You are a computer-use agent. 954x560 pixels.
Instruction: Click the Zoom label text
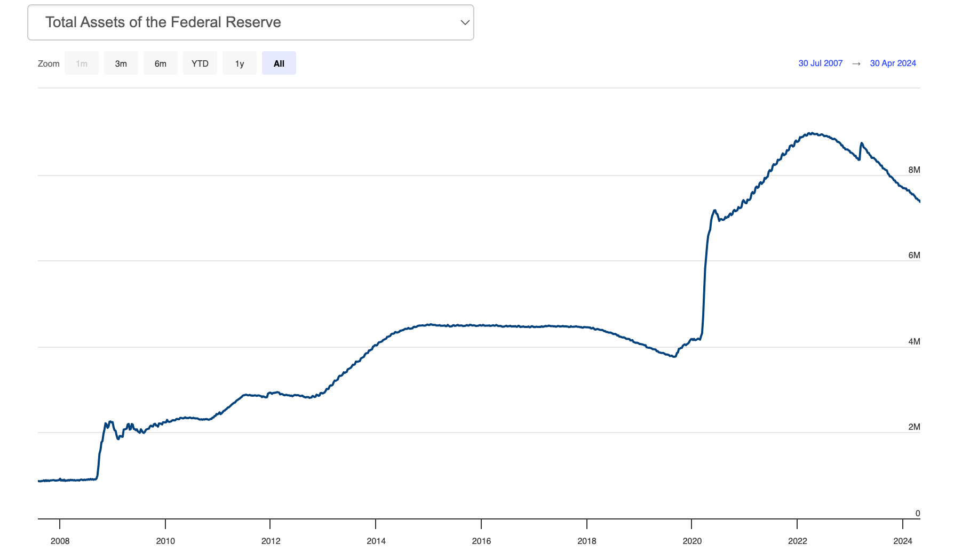[49, 63]
